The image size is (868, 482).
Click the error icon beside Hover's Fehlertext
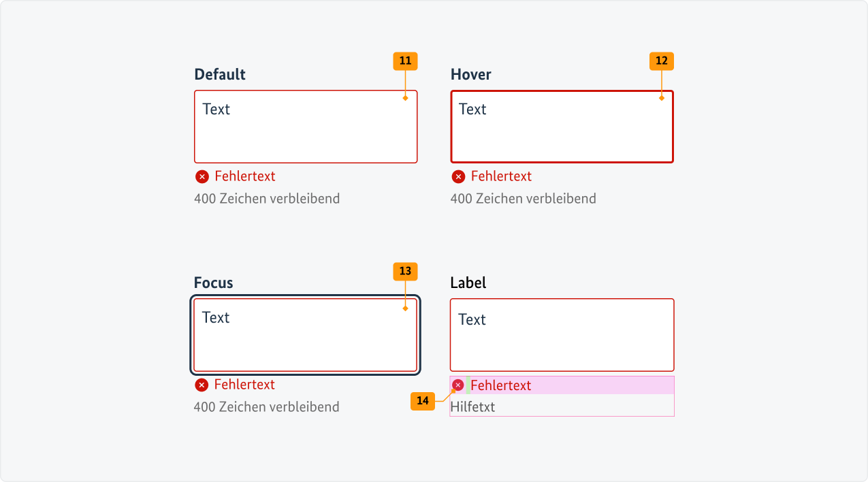pos(457,176)
